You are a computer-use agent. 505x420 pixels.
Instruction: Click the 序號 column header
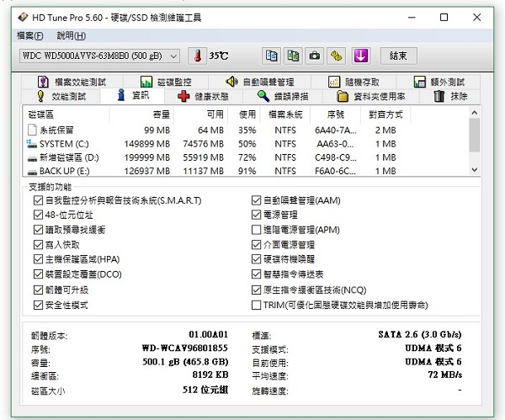tap(335, 114)
